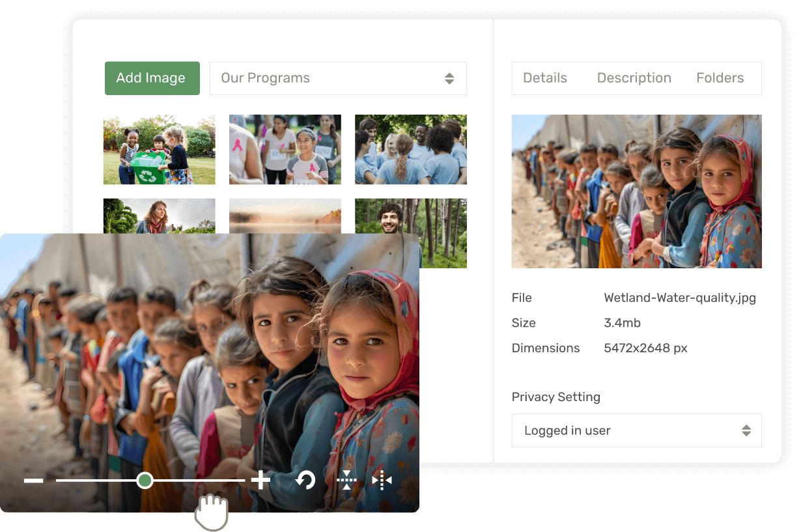
Task: Click the preview image in details panel
Action: pyautogui.click(x=636, y=191)
